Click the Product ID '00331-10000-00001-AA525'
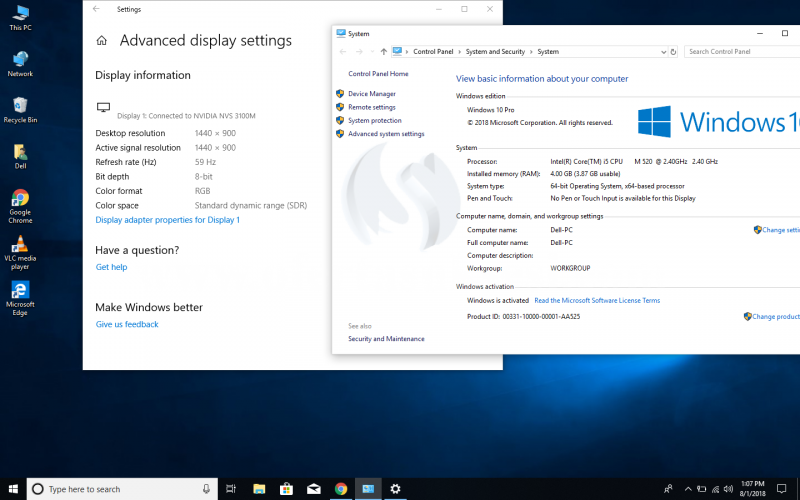The height and width of the screenshot is (500, 800). point(541,317)
